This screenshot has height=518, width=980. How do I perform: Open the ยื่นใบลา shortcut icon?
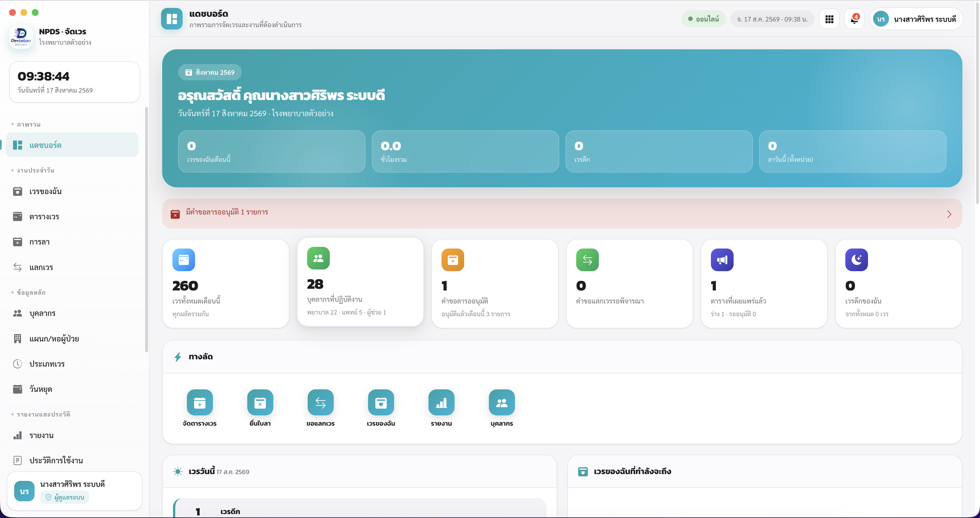click(x=260, y=402)
